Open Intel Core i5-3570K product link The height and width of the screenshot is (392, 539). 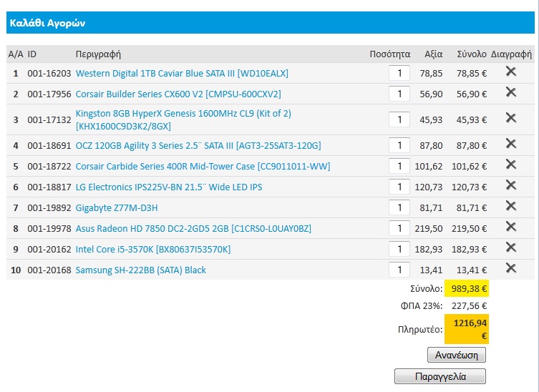153,249
